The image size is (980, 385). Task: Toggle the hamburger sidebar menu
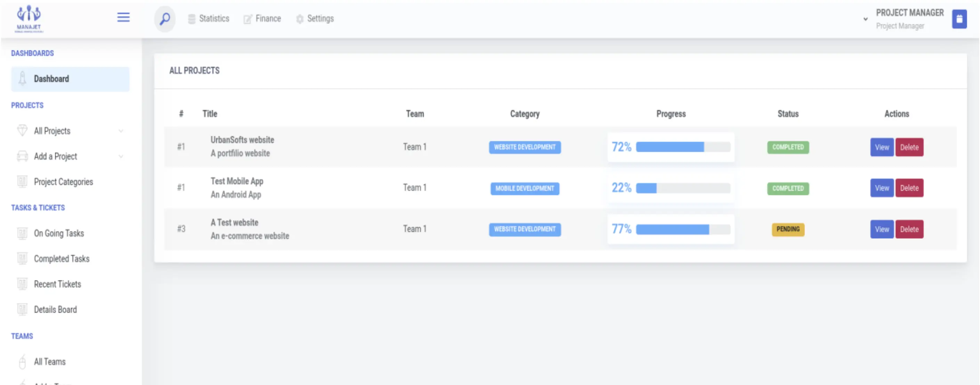pyautogui.click(x=123, y=17)
